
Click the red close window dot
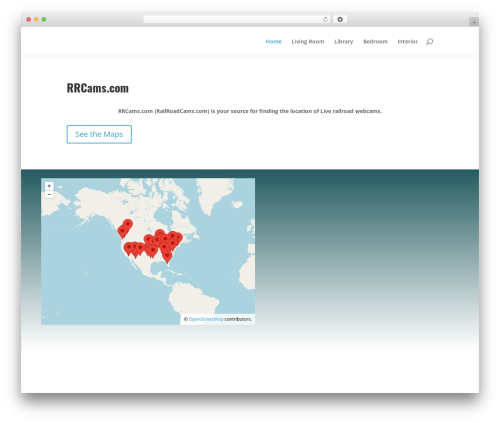(x=29, y=19)
